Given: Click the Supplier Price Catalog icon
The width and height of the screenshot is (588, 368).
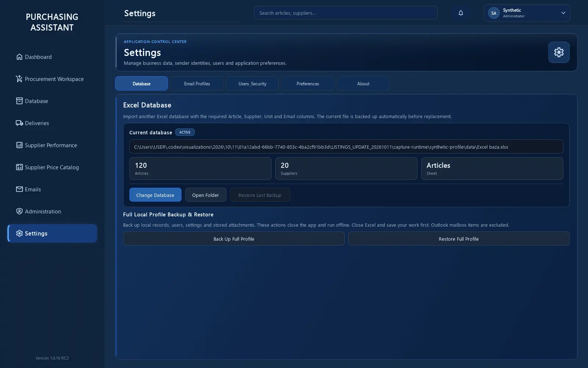Looking at the screenshot, I should click(x=19, y=167).
